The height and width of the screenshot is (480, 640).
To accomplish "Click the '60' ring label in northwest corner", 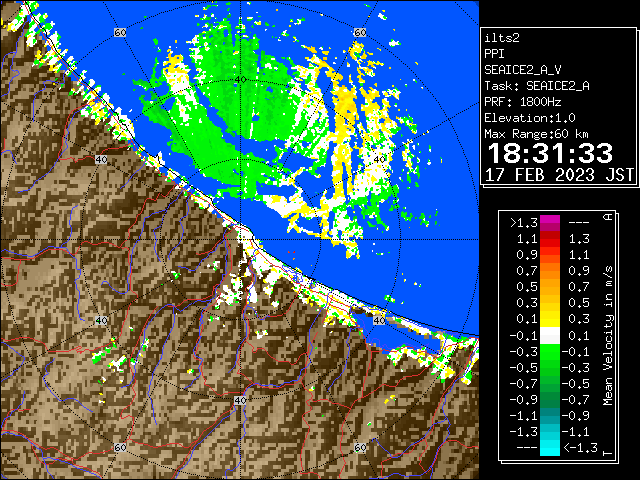I will pyautogui.click(x=120, y=33).
